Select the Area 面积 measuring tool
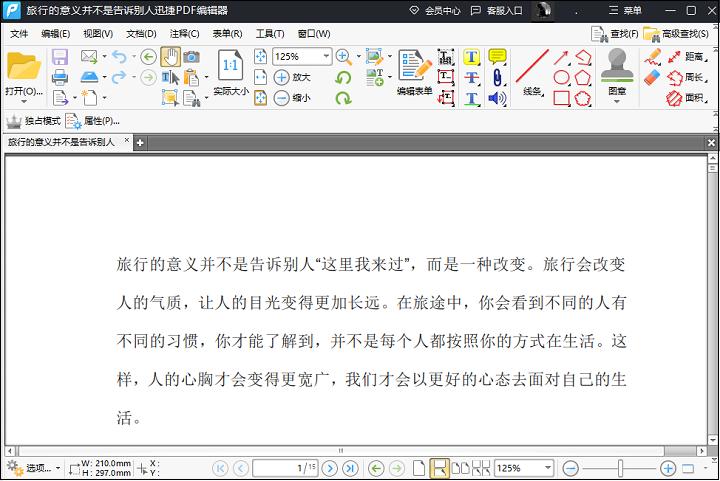The width and height of the screenshot is (720, 481). click(686, 98)
